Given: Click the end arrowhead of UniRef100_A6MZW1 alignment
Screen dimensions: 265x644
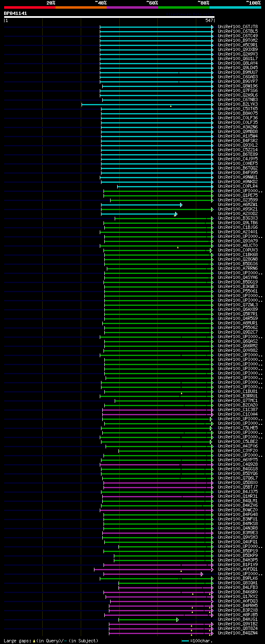Looking at the screenshot, I should (181, 205).
